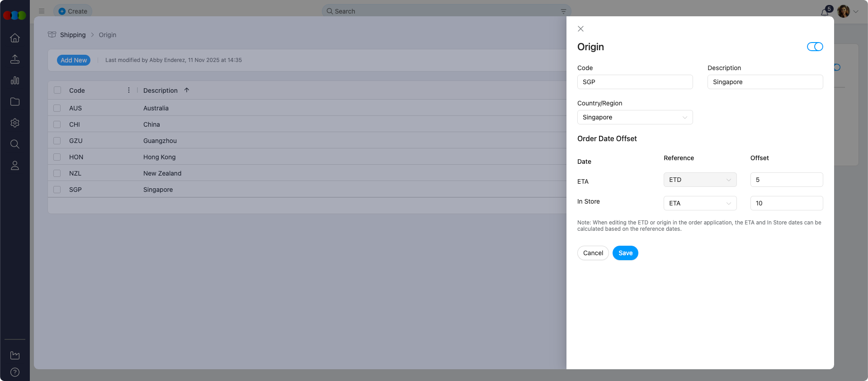Select the Guangzhou row
This screenshot has width=868, height=381.
[x=307, y=141]
